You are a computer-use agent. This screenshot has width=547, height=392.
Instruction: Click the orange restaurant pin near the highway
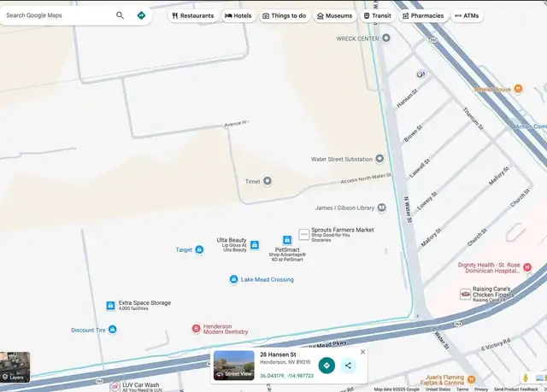pos(519,89)
